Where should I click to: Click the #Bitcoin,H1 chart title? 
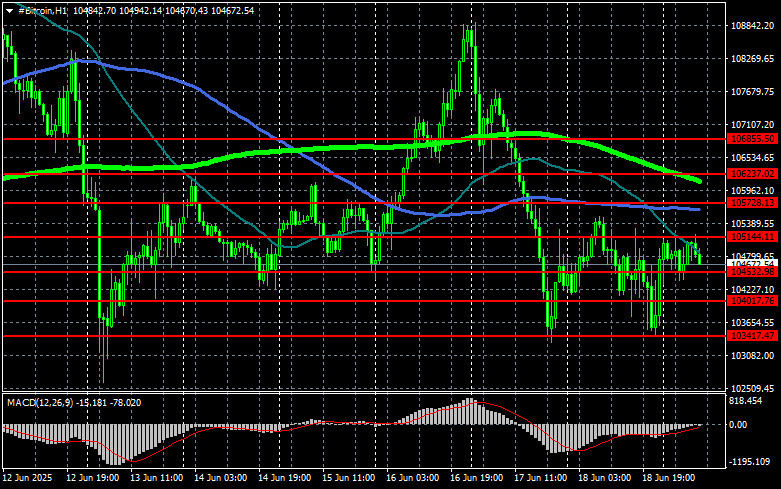coord(42,10)
